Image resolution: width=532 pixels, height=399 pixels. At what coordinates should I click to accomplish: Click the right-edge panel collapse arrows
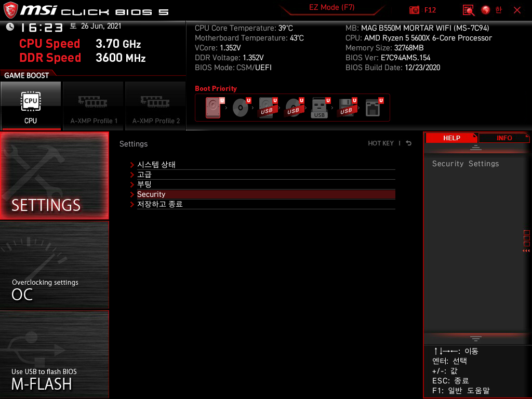(x=526, y=251)
